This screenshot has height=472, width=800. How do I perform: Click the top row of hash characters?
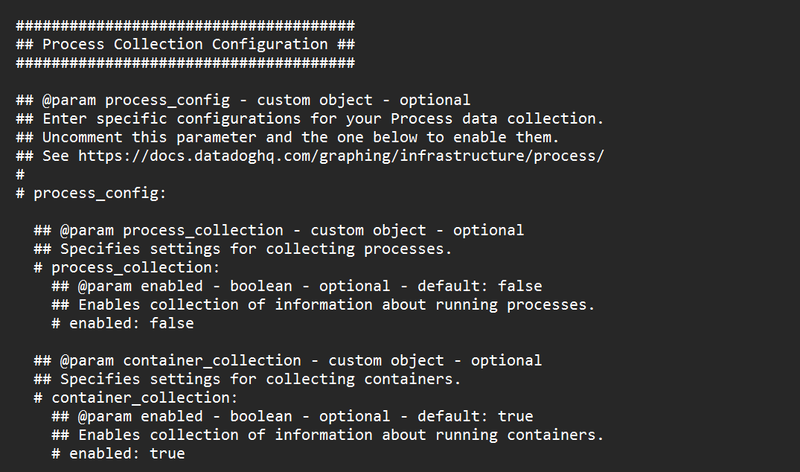[x=185, y=25]
